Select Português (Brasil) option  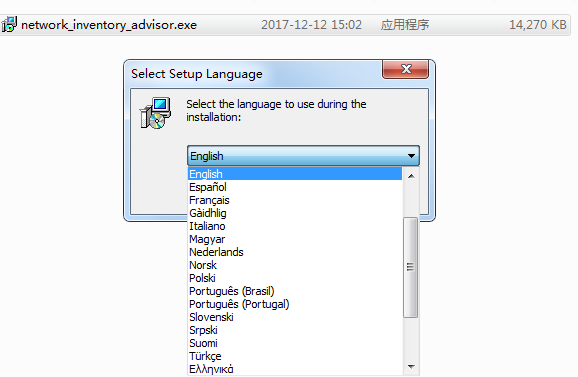(x=295, y=291)
